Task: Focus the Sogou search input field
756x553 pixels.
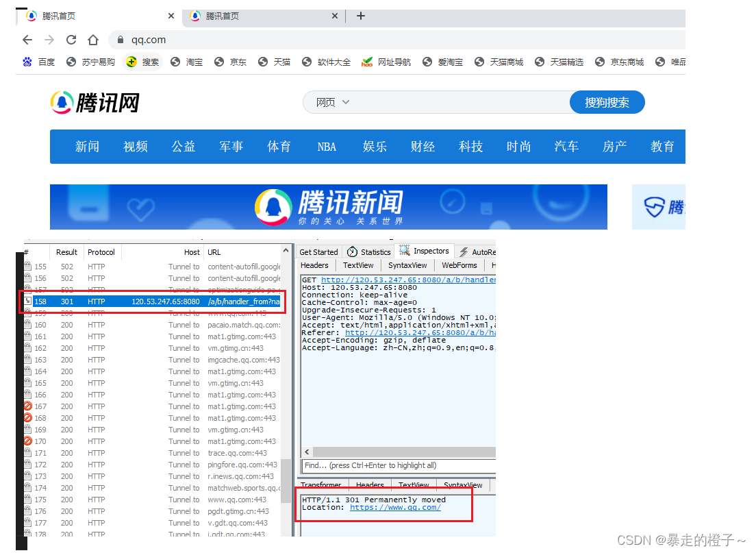Action: pyautogui.click(x=460, y=102)
